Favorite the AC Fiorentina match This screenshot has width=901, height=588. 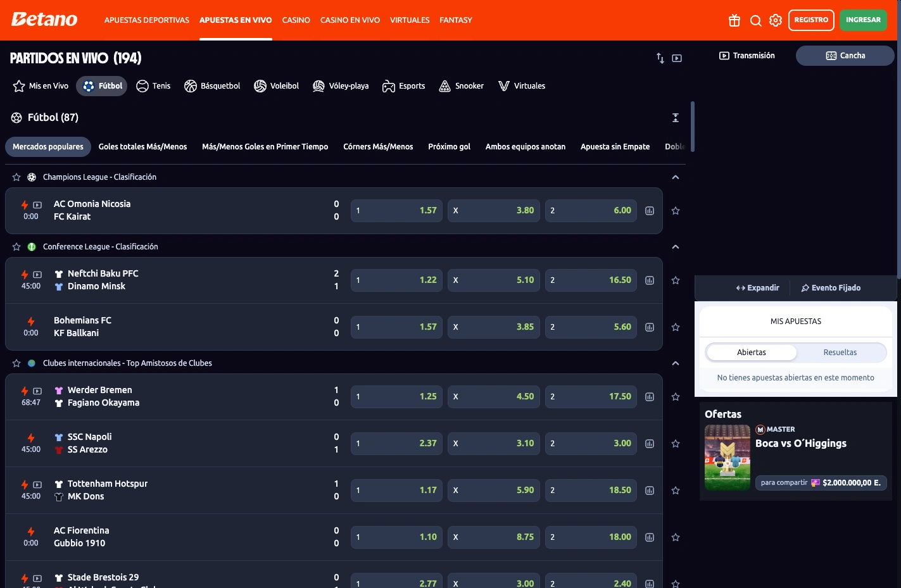point(676,537)
